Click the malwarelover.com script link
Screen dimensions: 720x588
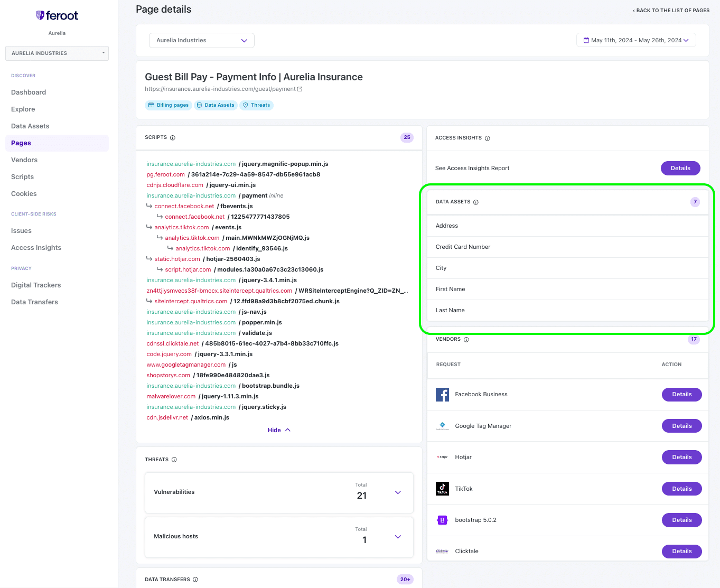click(x=171, y=396)
